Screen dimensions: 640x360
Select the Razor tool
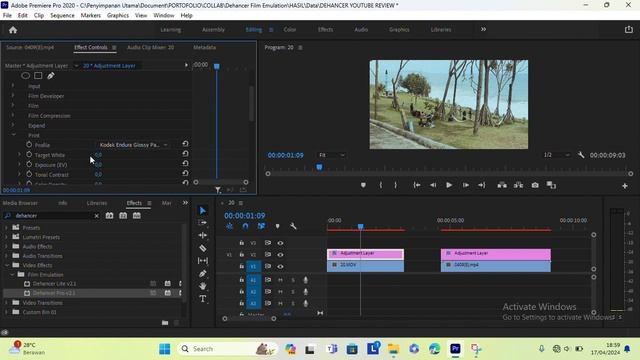(202, 248)
